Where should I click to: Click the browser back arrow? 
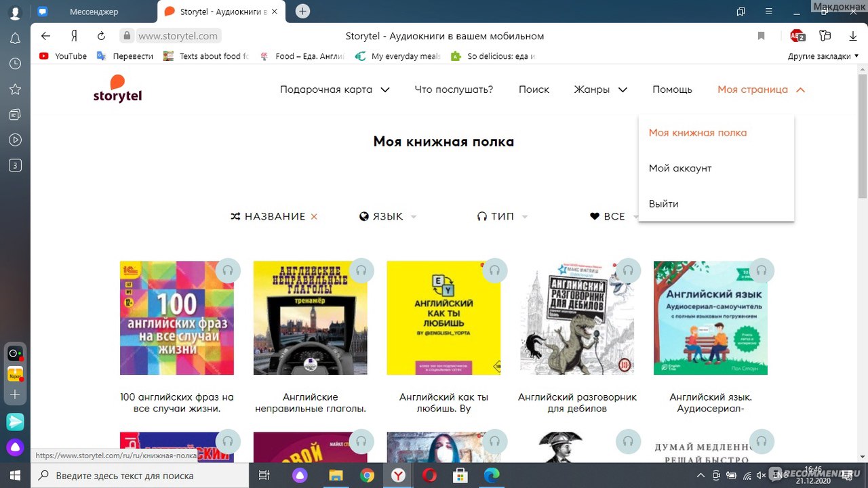point(45,36)
